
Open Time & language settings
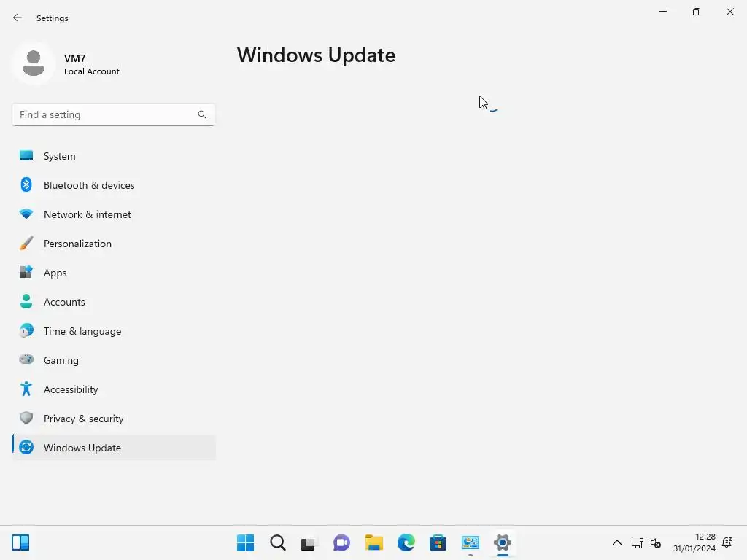click(113, 331)
